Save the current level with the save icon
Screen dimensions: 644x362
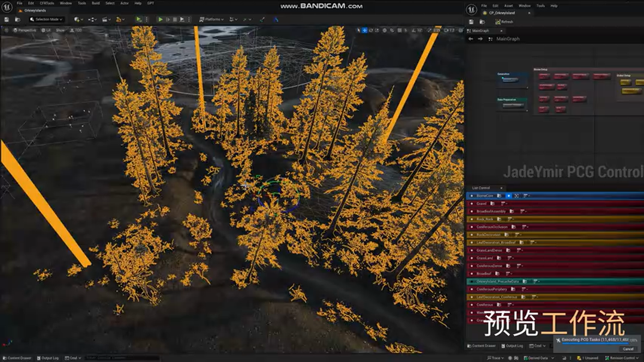[7, 19]
